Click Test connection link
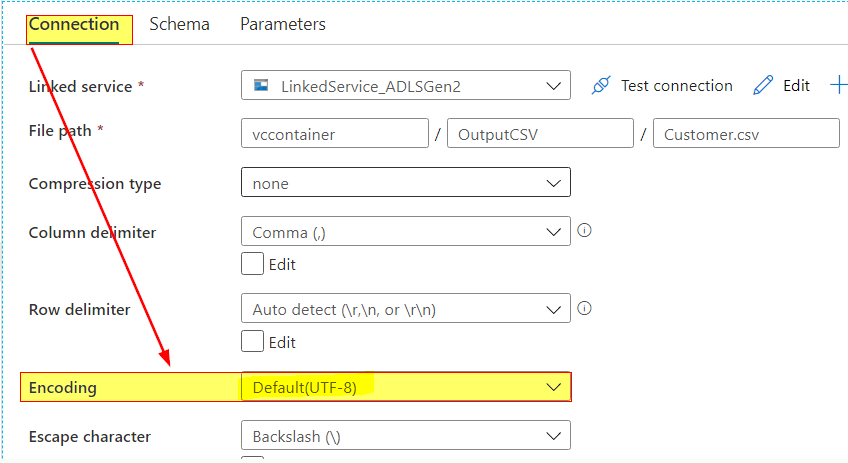The width and height of the screenshot is (848, 463). pos(677,85)
